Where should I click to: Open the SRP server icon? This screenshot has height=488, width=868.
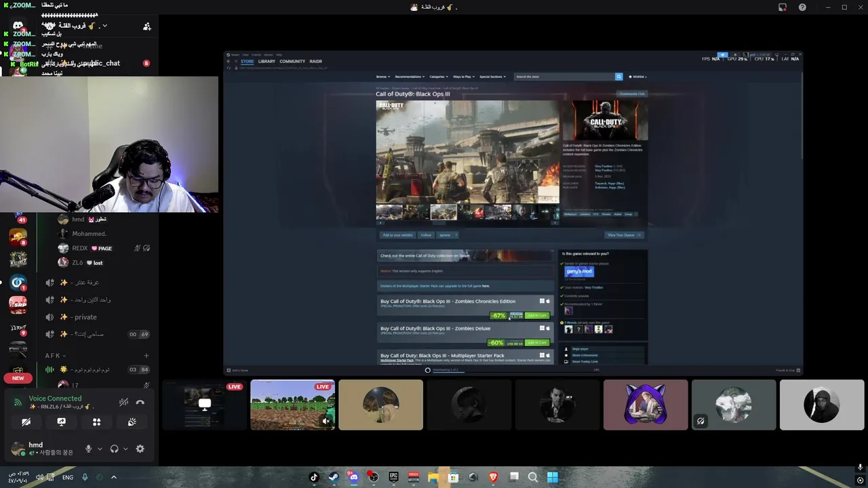pos(18,305)
